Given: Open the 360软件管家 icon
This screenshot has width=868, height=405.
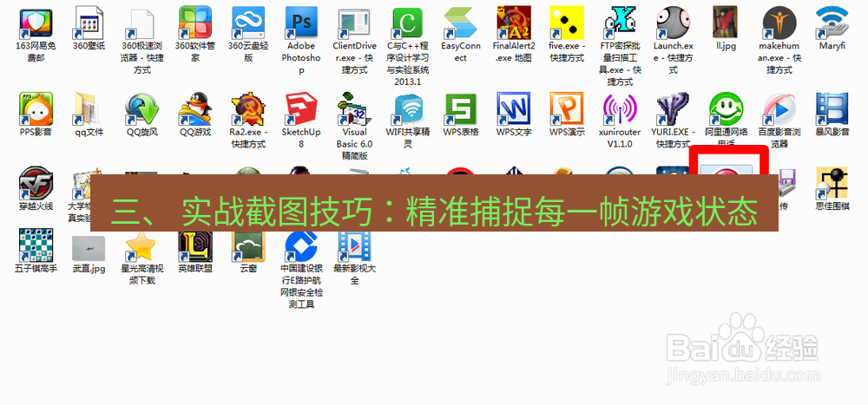Looking at the screenshot, I should click(x=195, y=23).
